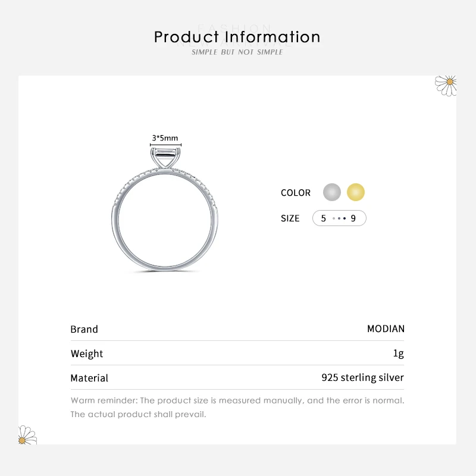Click the MODIAN brand name
The height and width of the screenshot is (476, 476).
click(386, 329)
